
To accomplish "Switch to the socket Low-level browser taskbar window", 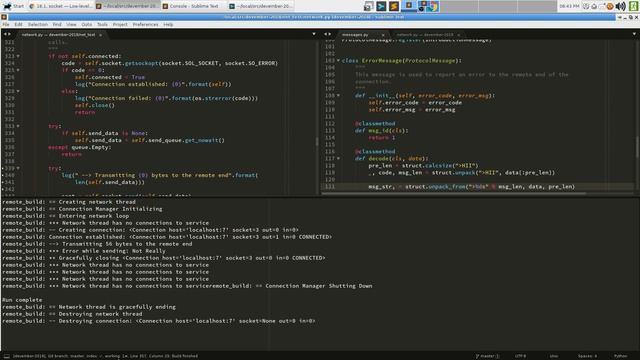I will tap(60, 6).
